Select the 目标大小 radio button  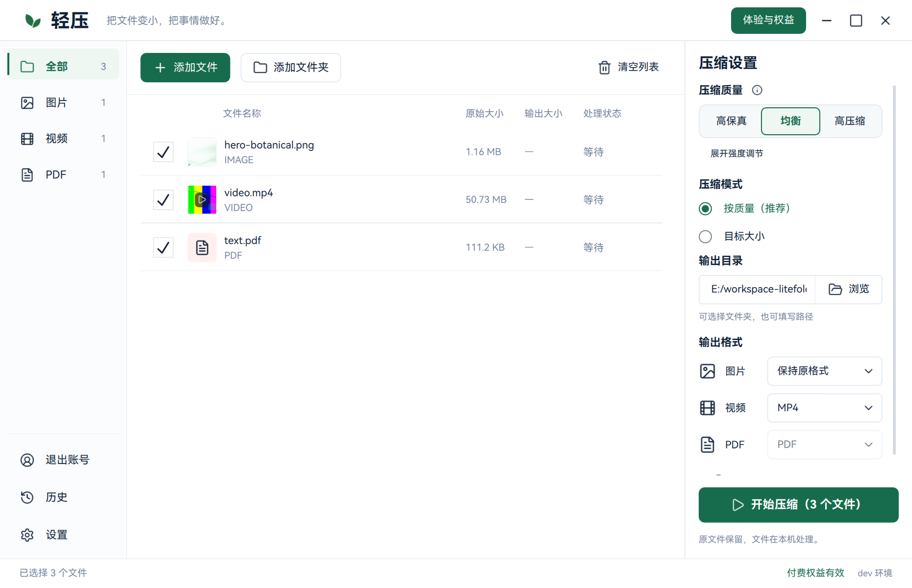[x=706, y=237]
